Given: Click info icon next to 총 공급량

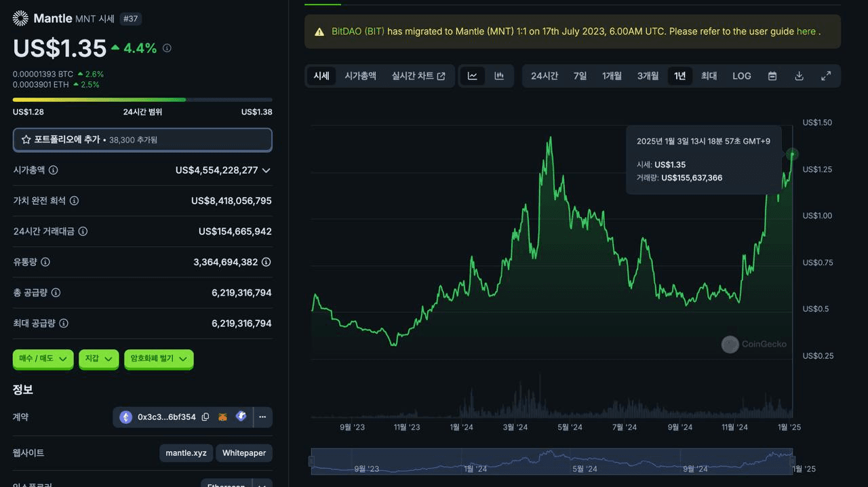Looking at the screenshot, I should pos(56,292).
